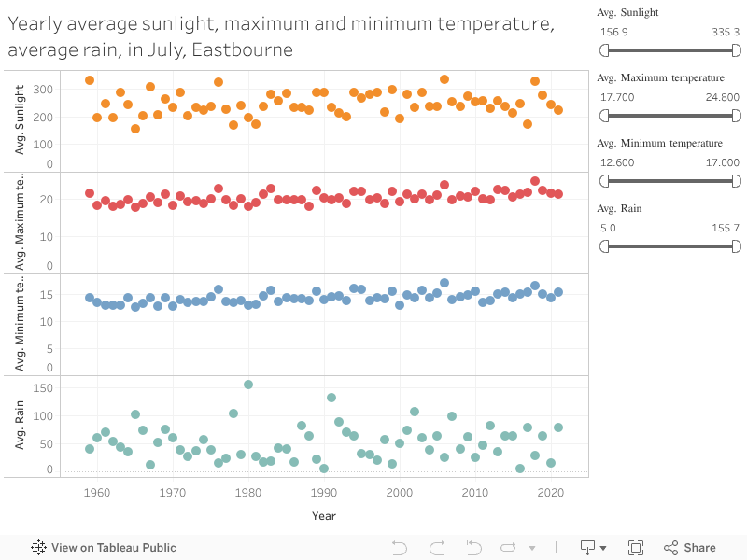Screen dimensions: 747x560
Task: Open the Download menu icon
Action: coord(587,548)
